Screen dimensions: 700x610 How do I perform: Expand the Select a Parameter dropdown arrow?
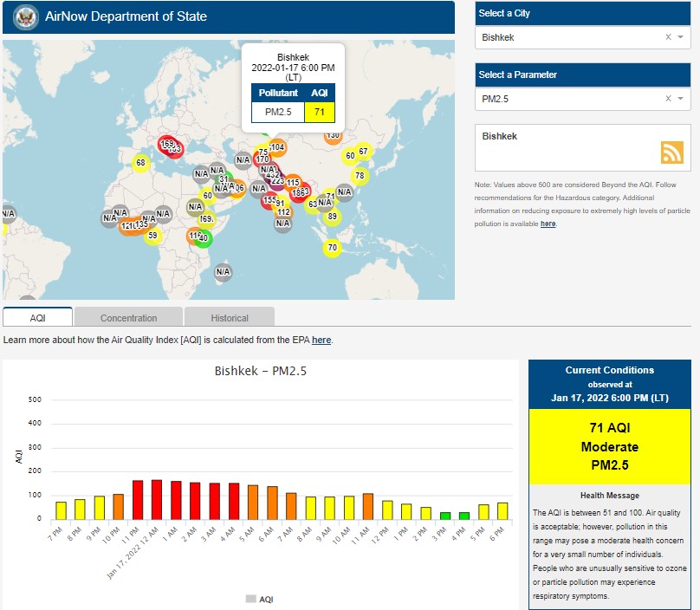point(681,99)
